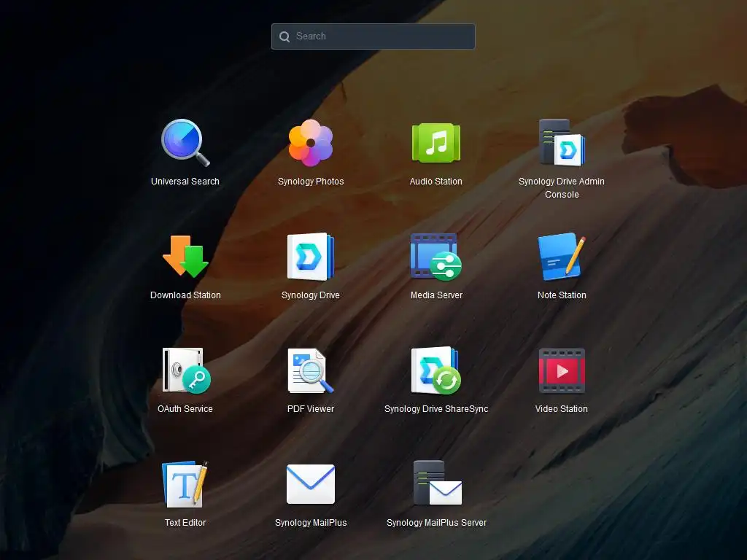Open Text Editor
The height and width of the screenshot is (560, 747).
(185, 484)
